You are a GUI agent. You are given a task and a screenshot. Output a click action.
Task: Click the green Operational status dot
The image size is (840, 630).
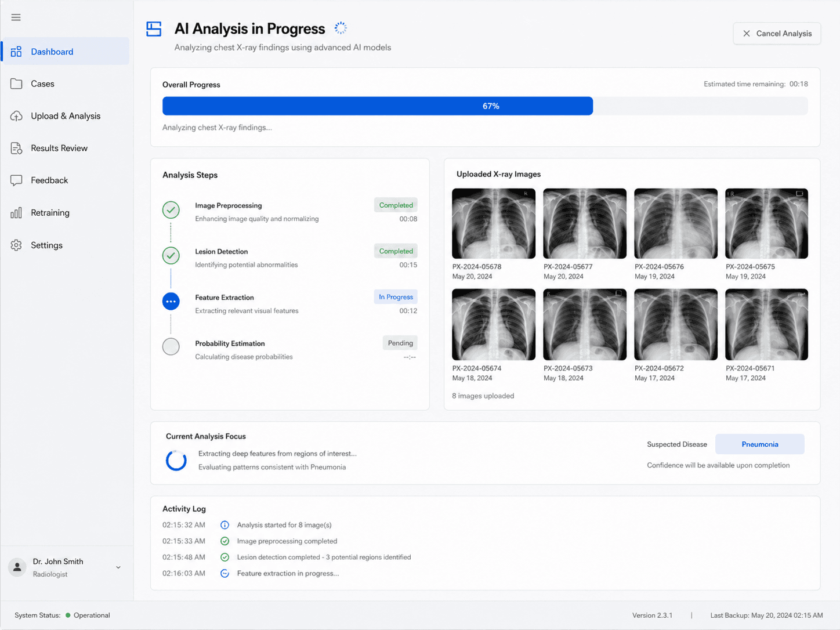click(68, 615)
